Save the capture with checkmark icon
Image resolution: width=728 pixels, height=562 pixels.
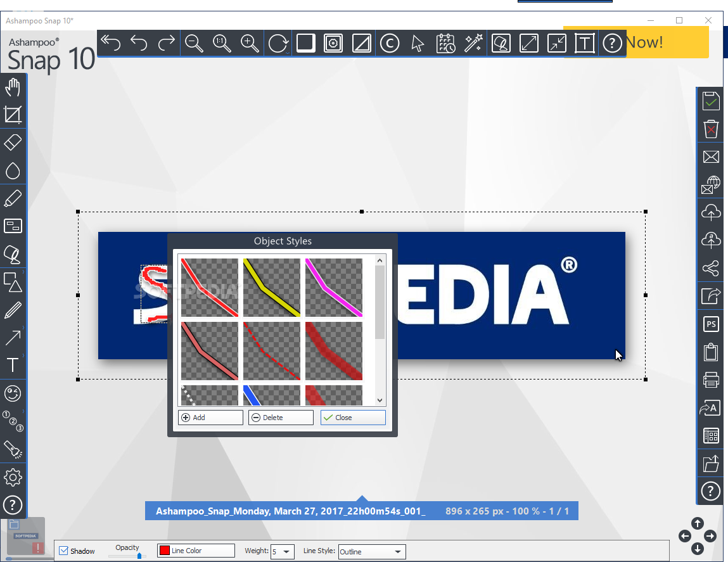[711, 101]
